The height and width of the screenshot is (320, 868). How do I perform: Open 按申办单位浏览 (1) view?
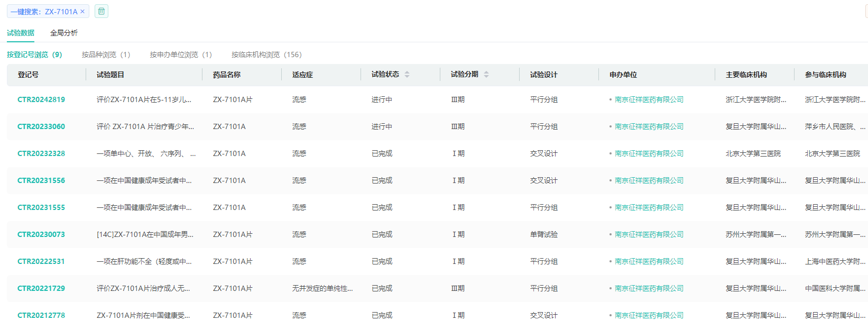[x=180, y=54]
